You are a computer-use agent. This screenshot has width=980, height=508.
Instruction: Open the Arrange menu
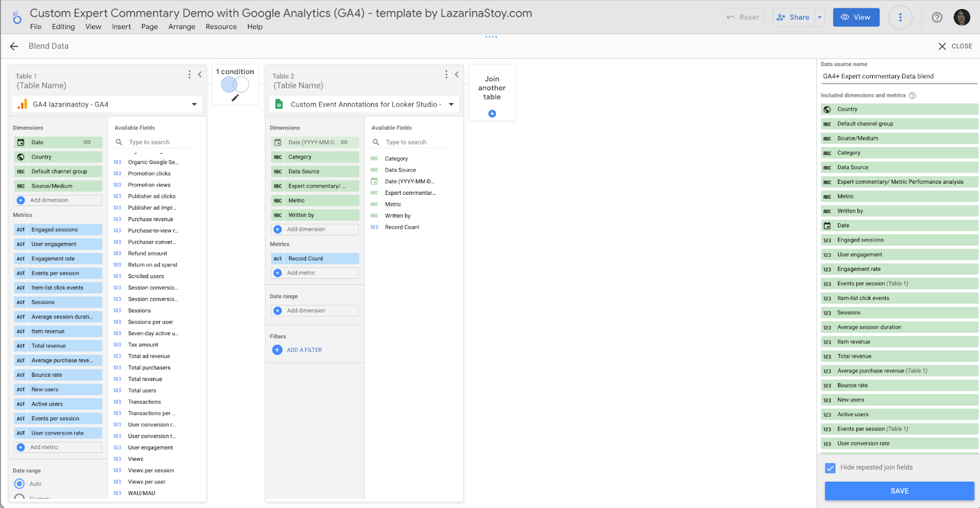click(x=182, y=26)
